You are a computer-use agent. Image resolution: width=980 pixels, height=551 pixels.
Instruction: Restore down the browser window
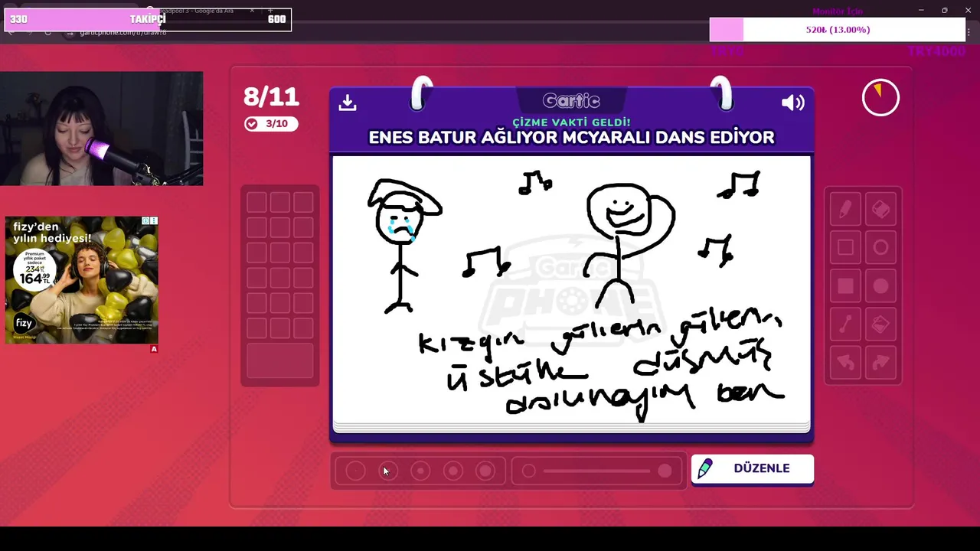[944, 10]
